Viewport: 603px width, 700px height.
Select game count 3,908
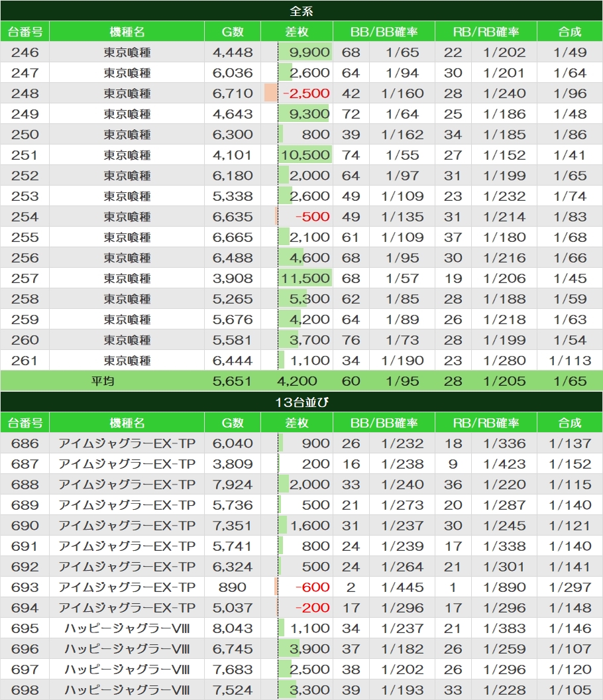pyautogui.click(x=233, y=278)
